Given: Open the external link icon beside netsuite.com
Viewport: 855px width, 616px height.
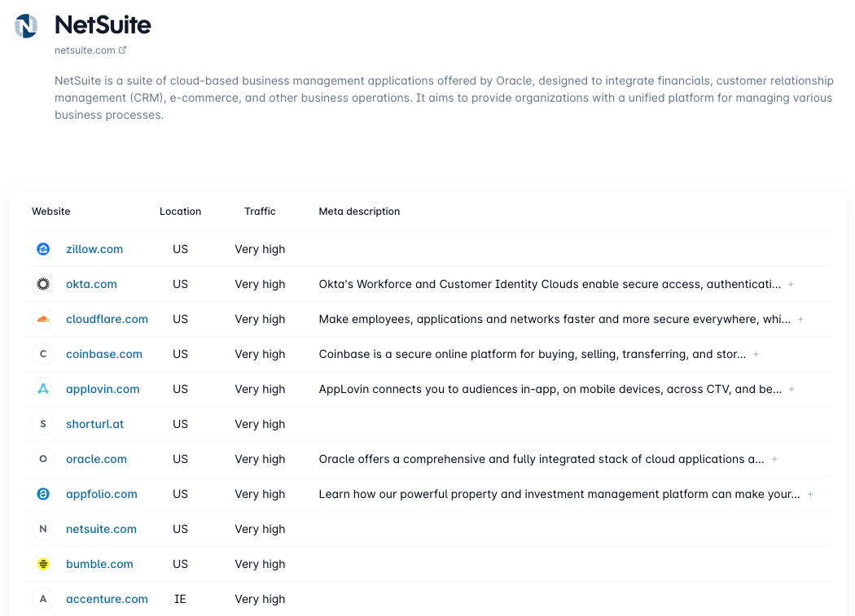Looking at the screenshot, I should point(123,50).
